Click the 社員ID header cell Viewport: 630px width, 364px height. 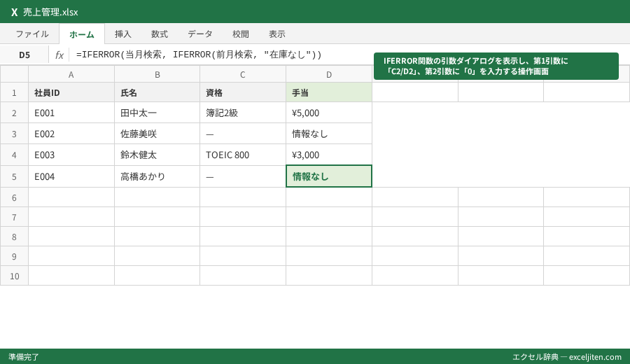(x=71, y=92)
